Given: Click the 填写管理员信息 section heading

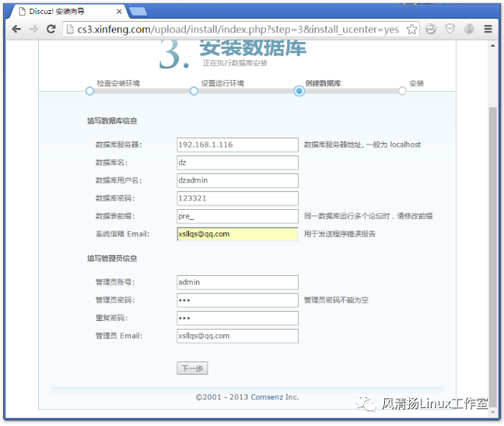Looking at the screenshot, I should point(112,258).
